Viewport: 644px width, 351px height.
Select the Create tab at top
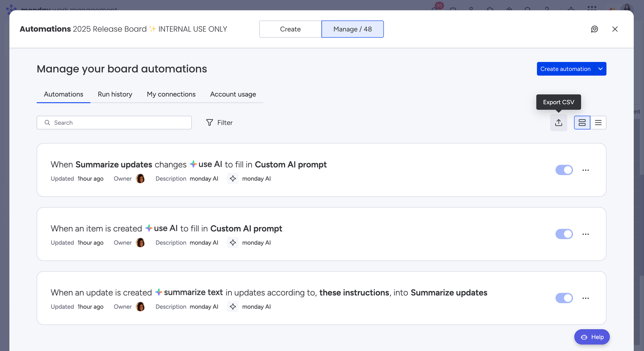[290, 29]
